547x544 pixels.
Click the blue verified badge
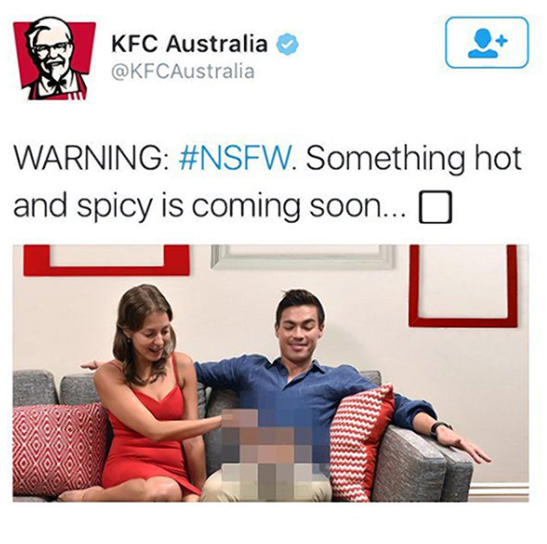[x=287, y=44]
